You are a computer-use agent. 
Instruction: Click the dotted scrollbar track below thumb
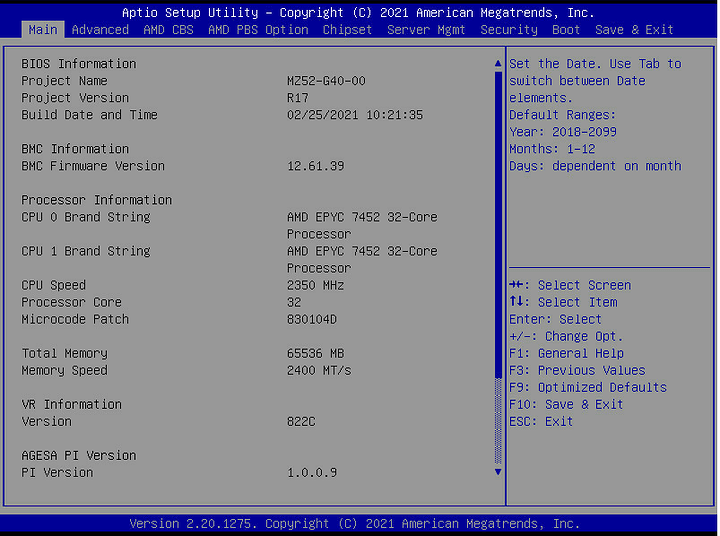pyautogui.click(x=498, y=421)
